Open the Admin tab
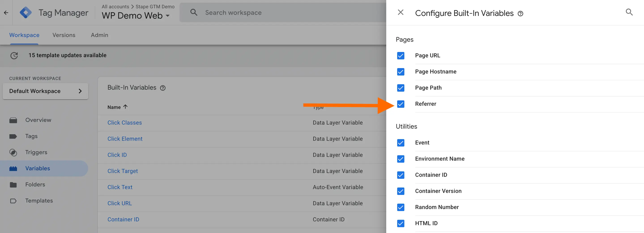This screenshot has width=644, height=233. pos(99,35)
